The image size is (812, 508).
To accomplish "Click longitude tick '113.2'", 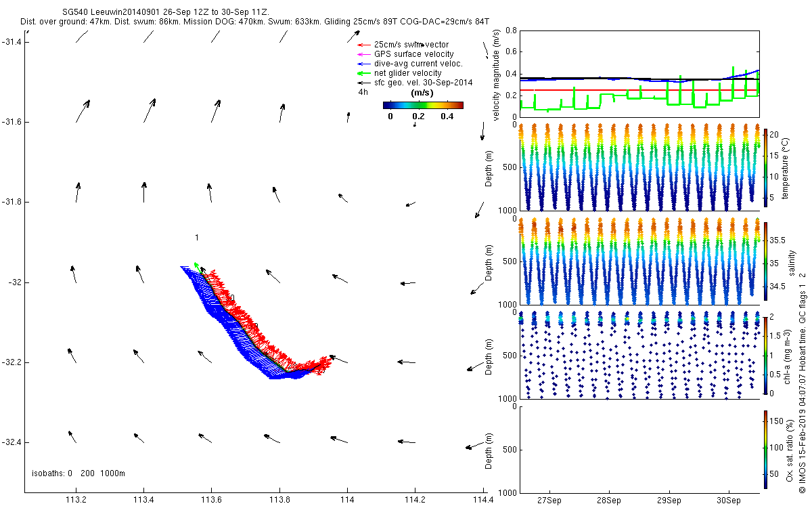I will [76, 500].
